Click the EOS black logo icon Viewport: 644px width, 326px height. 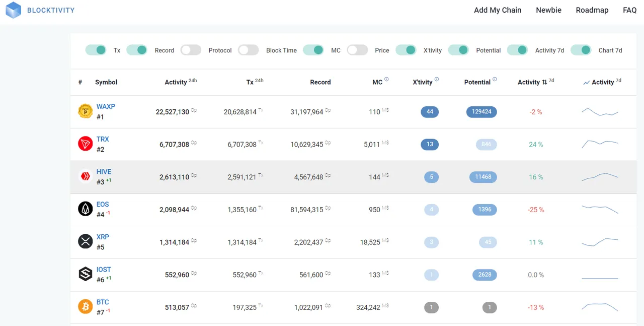[86, 209]
